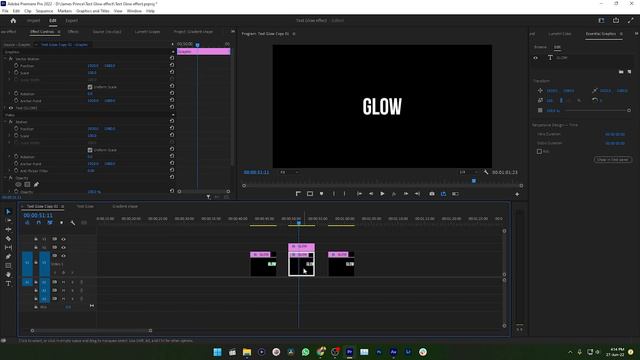Select the Slip tool
The image size is (640, 360).
[x=8, y=247]
